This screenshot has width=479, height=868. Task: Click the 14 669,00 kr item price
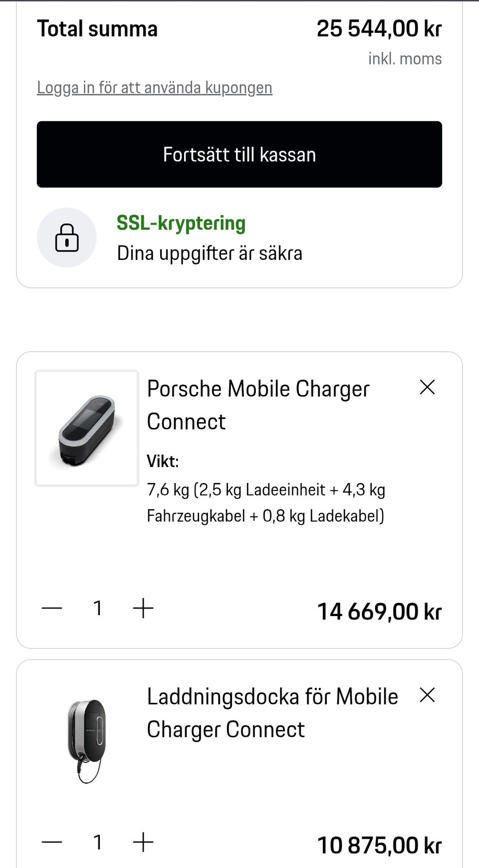tap(379, 612)
